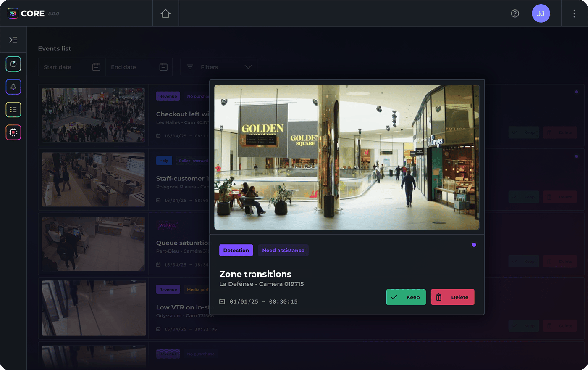Viewport: 588px width, 370px height.
Task: Click the CORE logo icon
Action: pos(13,13)
